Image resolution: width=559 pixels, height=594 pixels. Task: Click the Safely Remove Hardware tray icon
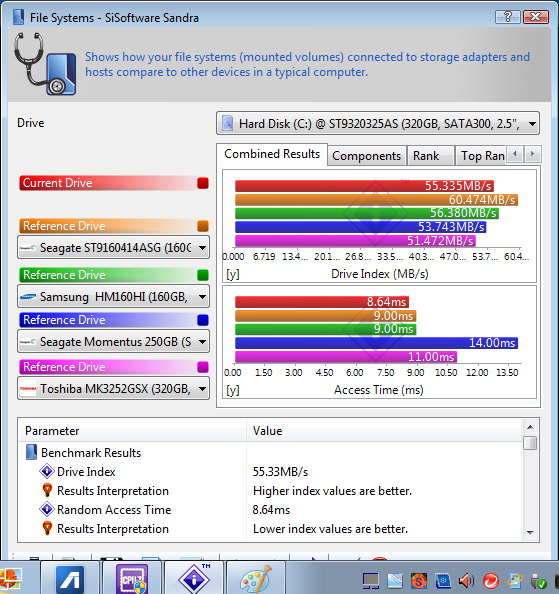[x=539, y=580]
